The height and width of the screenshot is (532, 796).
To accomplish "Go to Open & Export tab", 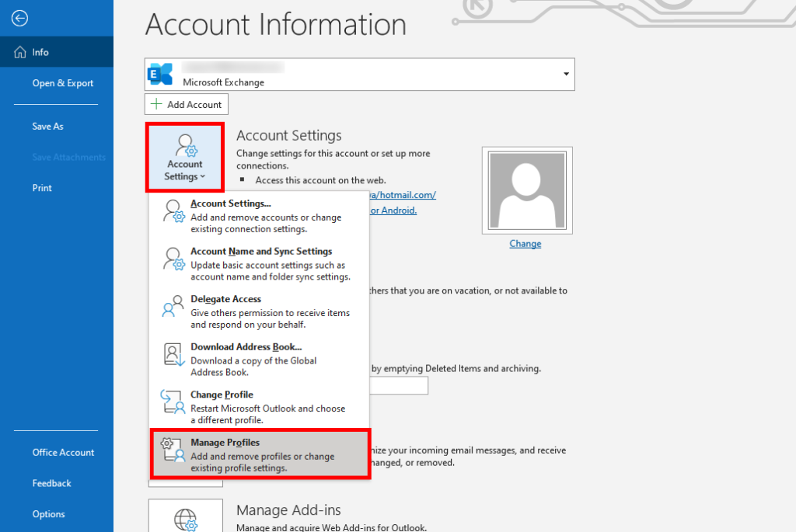I will [x=62, y=83].
